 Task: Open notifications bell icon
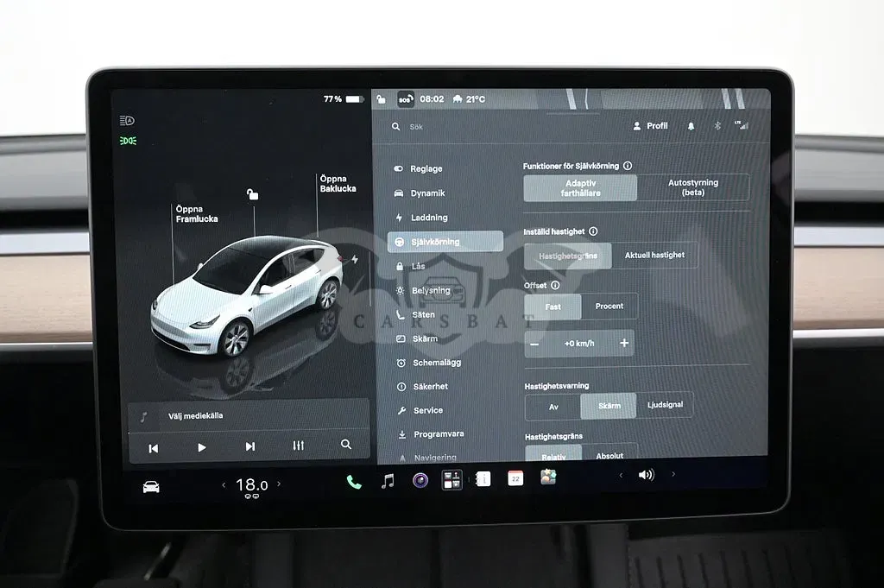[691, 126]
